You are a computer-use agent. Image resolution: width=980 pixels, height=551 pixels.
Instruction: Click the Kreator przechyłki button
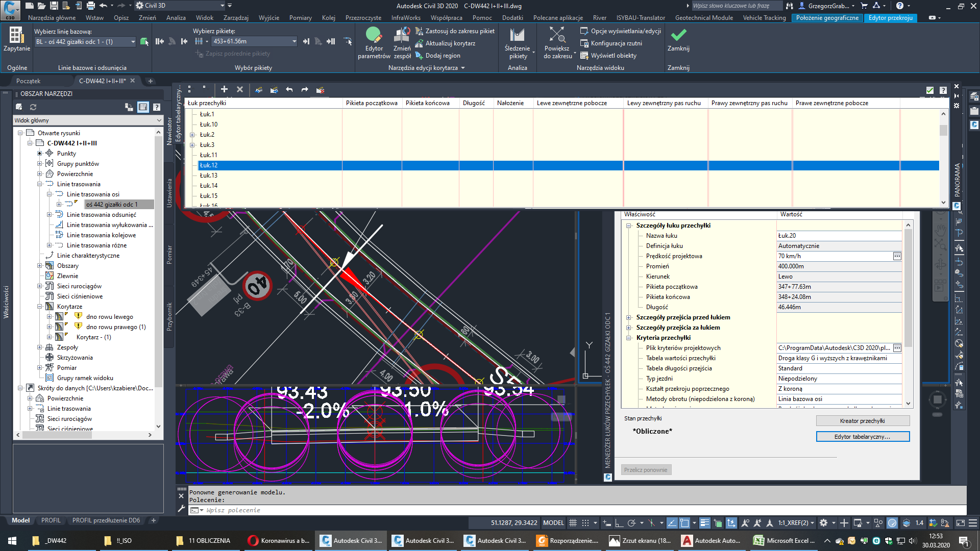(x=863, y=420)
